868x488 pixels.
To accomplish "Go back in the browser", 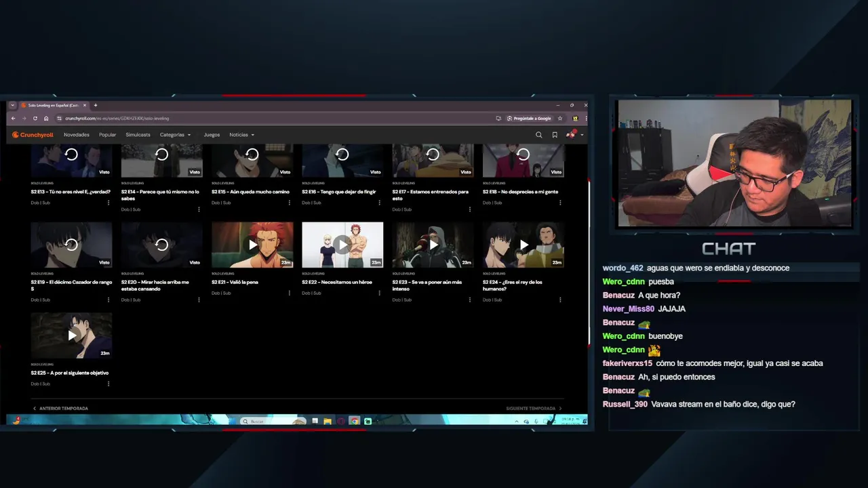I will click(x=13, y=119).
